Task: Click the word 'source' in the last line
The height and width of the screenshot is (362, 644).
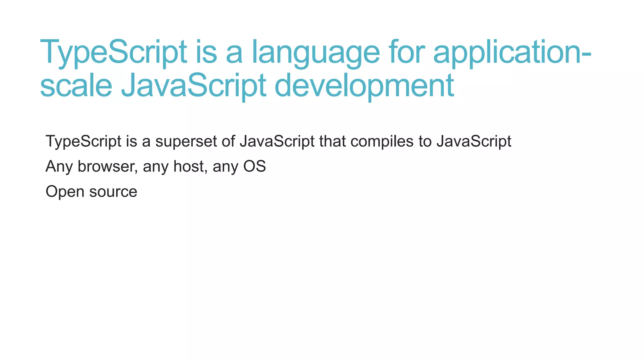Action: [x=113, y=191]
